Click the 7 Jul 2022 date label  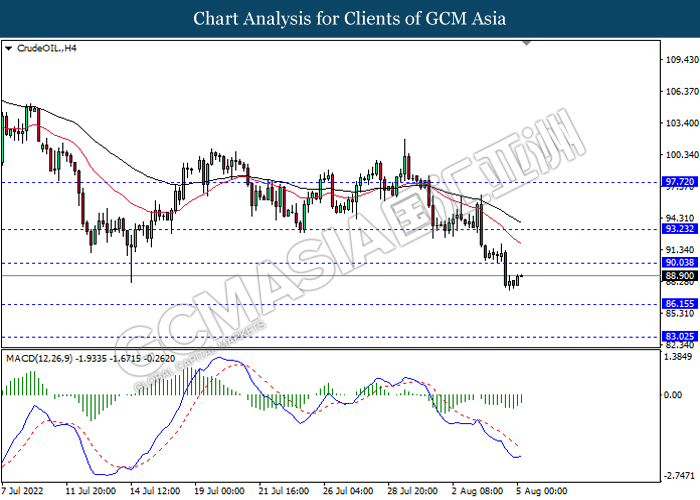pos(22,491)
